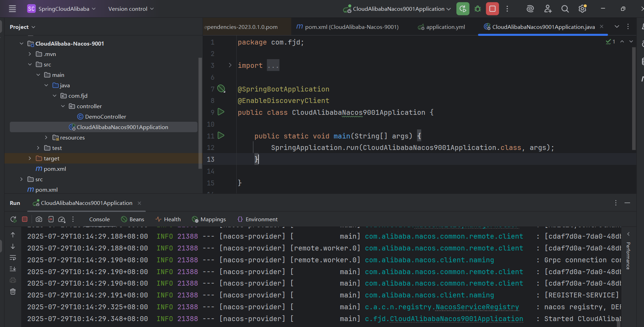Click inspection widget showing 1 warning
644x327 pixels.
tap(611, 42)
